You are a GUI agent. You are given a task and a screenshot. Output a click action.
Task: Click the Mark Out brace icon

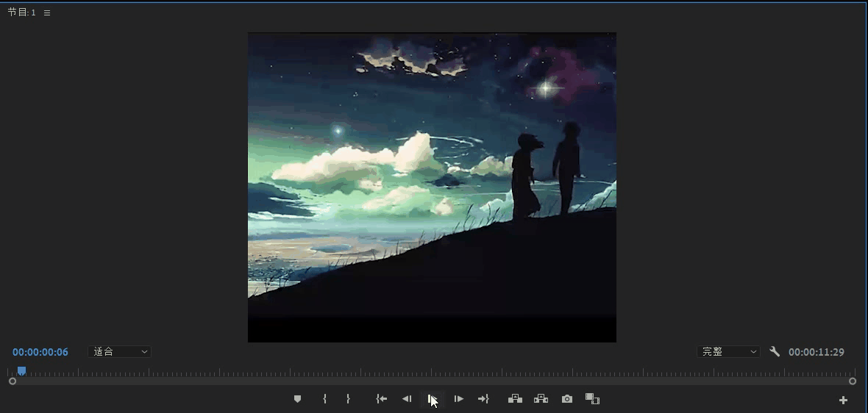tap(348, 399)
